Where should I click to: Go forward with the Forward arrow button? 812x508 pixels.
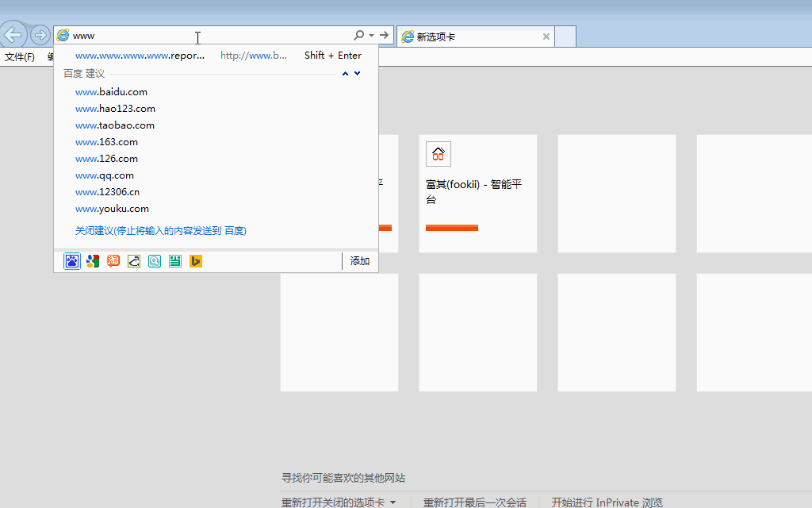(40, 35)
